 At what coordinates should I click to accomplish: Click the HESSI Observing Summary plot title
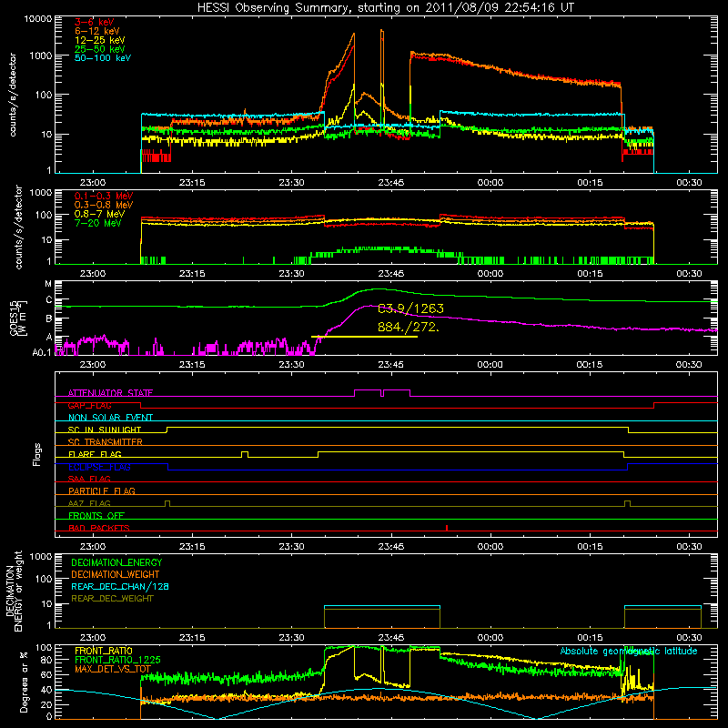point(385,7)
